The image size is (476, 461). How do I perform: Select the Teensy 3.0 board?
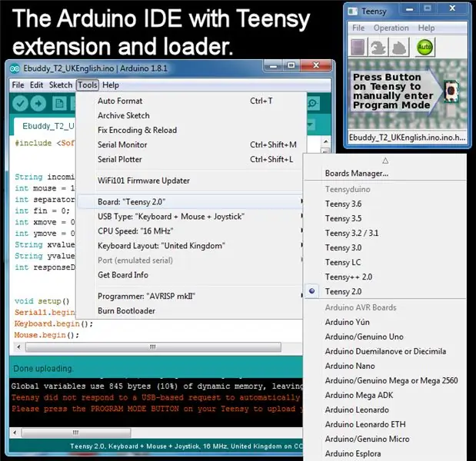pos(385,247)
